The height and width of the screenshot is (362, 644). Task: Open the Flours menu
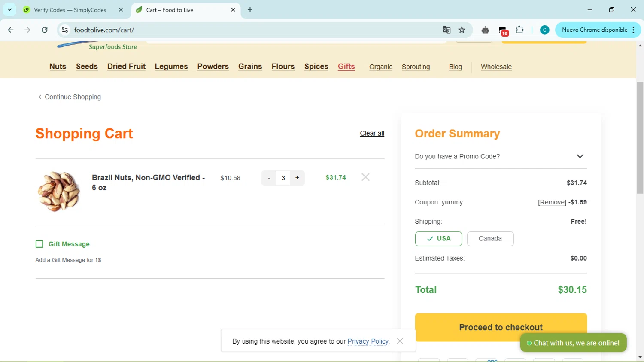(x=283, y=67)
